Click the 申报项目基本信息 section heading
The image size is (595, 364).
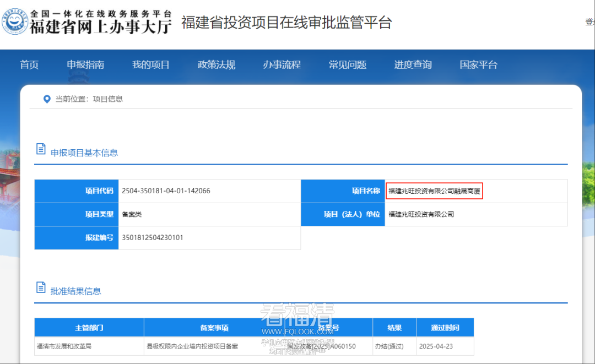pyautogui.click(x=84, y=153)
